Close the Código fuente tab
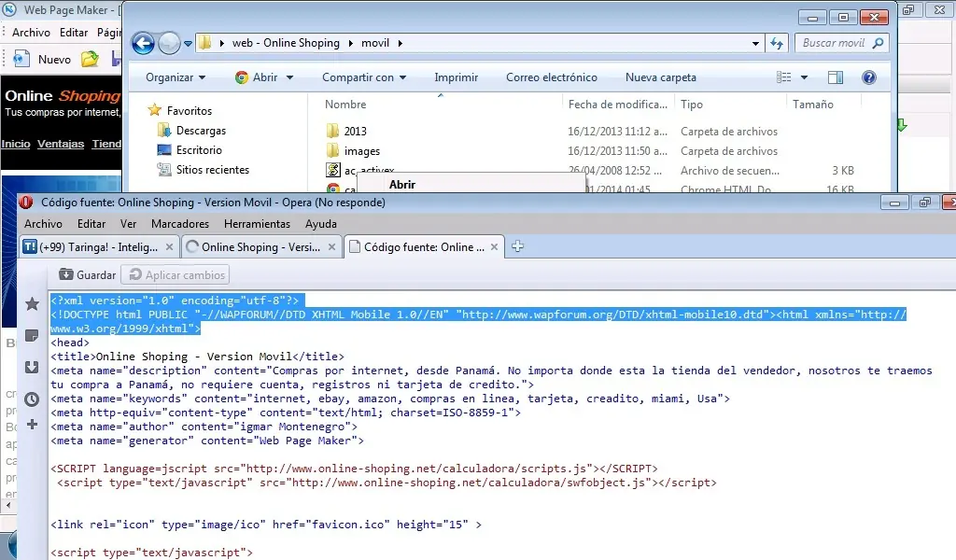 (495, 246)
